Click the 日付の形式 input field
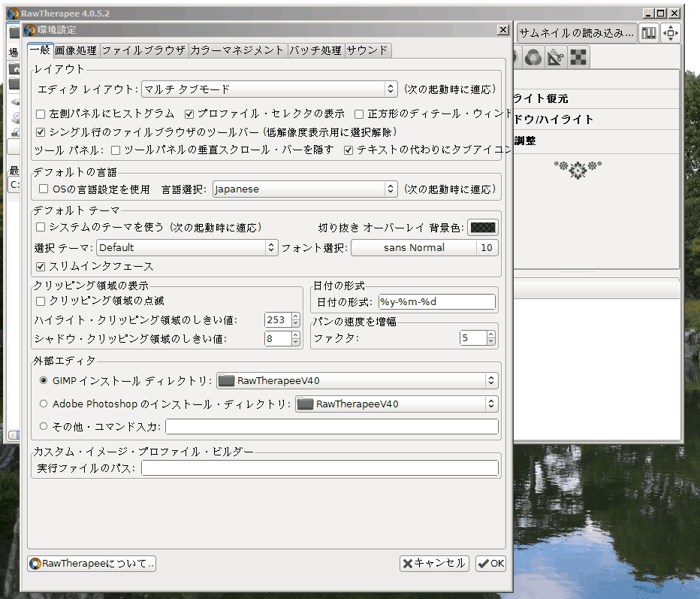 (x=436, y=302)
